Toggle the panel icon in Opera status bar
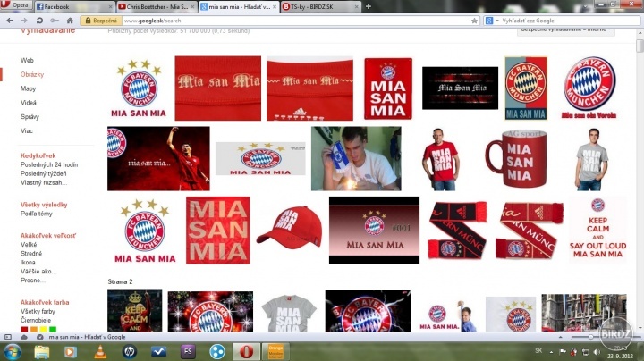The height and width of the screenshot is (361, 644). (x=8, y=337)
